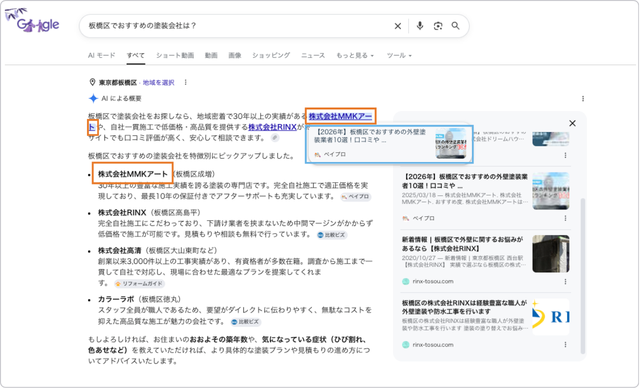
Task: Open the 株式会社RINX link in the summary
Action: point(272,127)
